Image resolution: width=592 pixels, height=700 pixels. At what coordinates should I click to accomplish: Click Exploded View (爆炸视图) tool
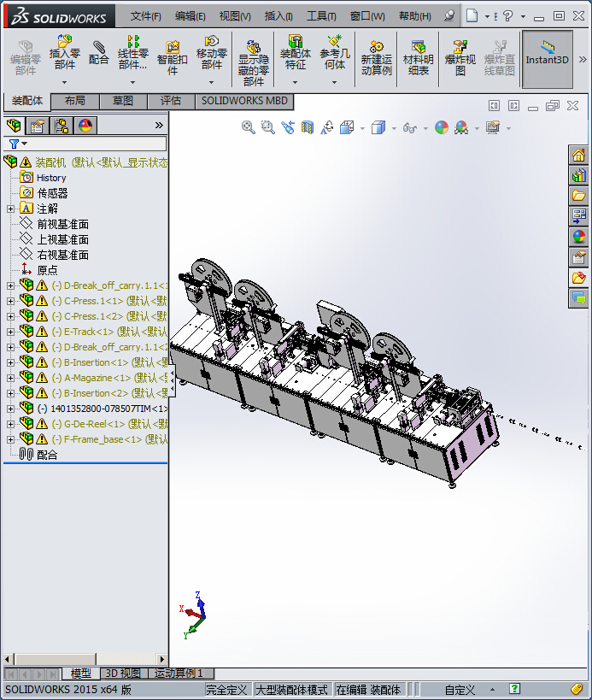click(460, 57)
